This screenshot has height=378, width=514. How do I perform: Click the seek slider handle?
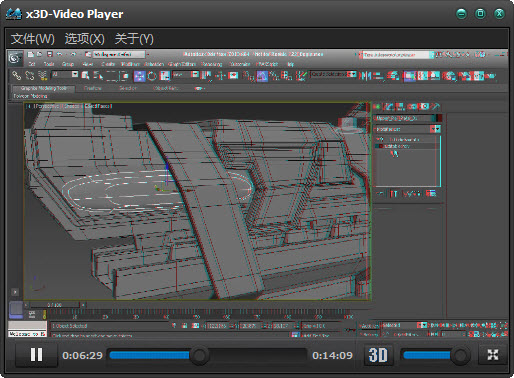(199, 355)
